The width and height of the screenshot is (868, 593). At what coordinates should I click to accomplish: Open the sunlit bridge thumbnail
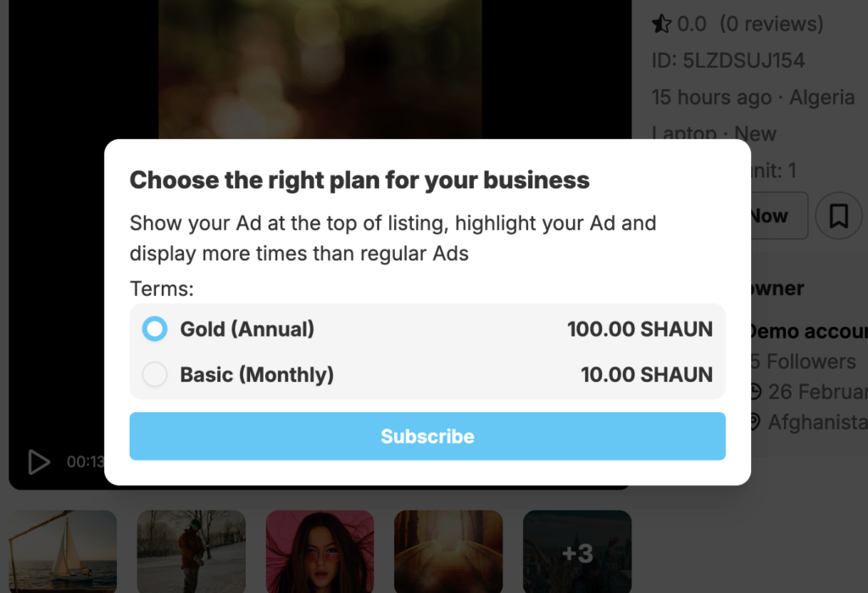coord(448,550)
